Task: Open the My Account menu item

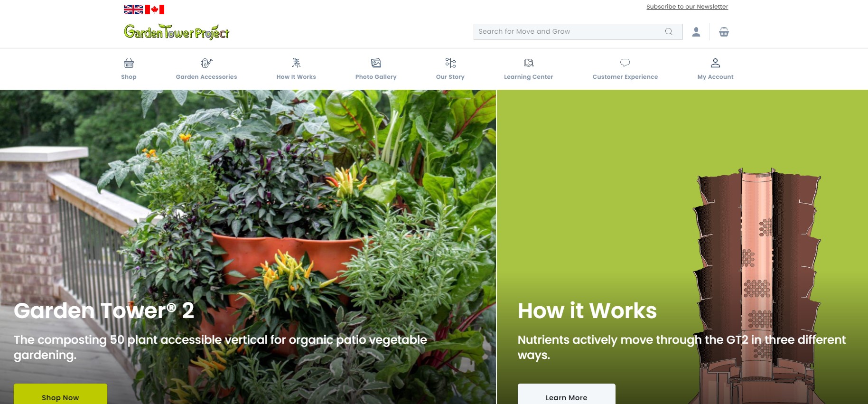Action: (x=715, y=69)
